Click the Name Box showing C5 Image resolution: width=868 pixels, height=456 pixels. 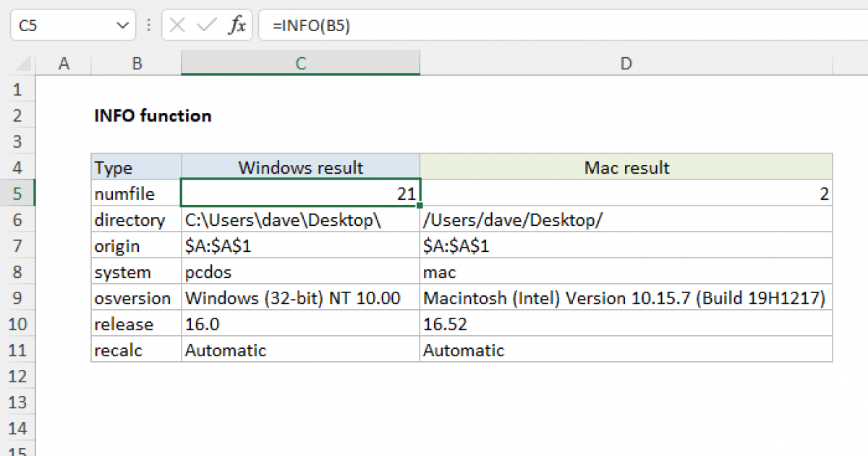pyautogui.click(x=58, y=25)
